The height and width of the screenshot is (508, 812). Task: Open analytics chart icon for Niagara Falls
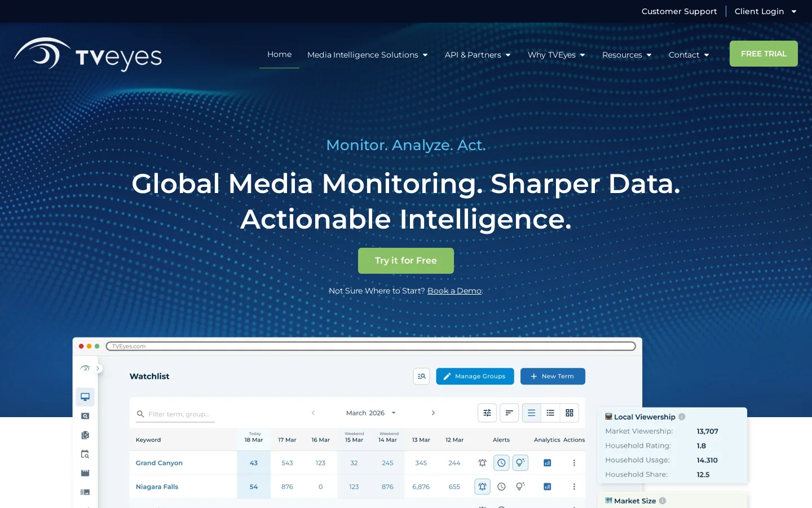[547, 487]
